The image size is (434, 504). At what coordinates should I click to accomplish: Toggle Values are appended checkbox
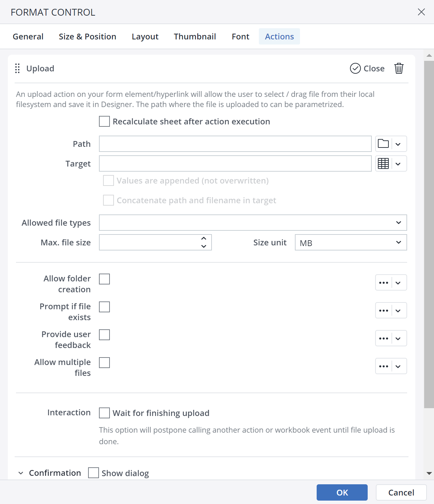pyautogui.click(x=108, y=180)
